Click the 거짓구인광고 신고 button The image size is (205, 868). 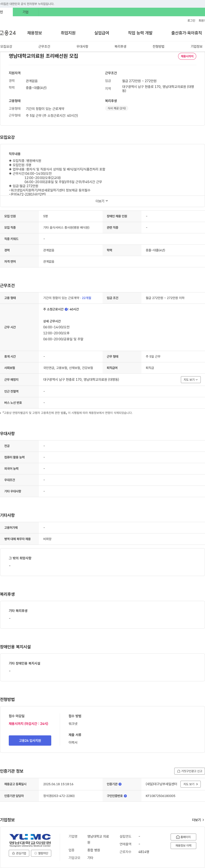[189, 771]
